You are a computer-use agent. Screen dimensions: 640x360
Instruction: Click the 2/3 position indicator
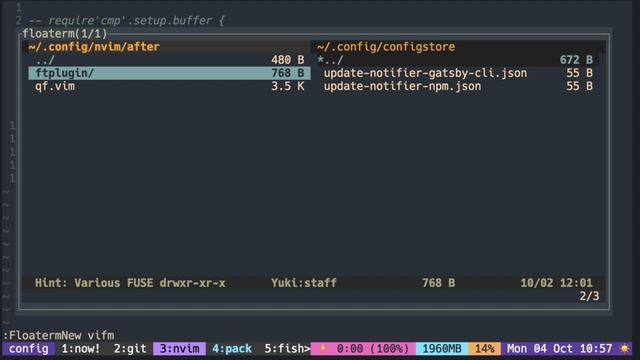589,296
